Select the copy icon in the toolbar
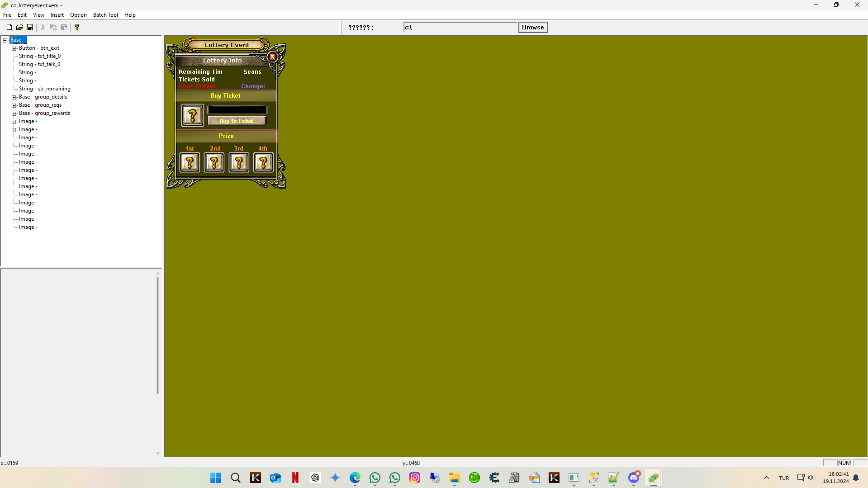The height and width of the screenshot is (488, 868). click(53, 27)
